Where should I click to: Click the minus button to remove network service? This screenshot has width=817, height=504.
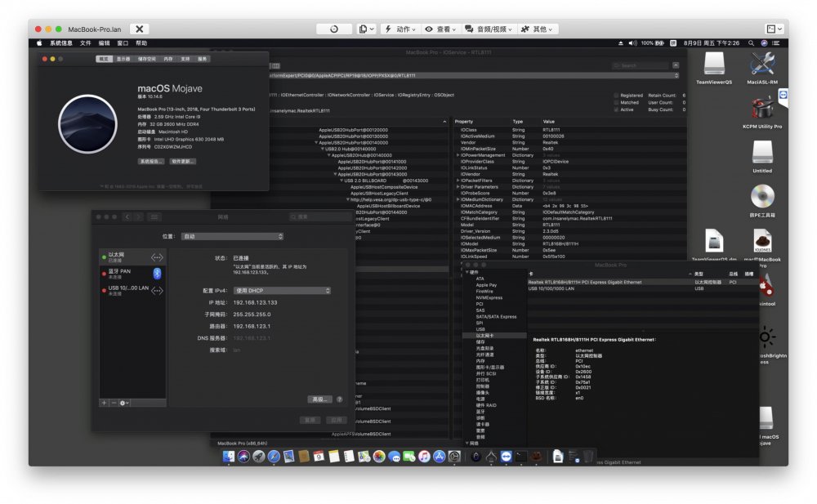coord(114,403)
